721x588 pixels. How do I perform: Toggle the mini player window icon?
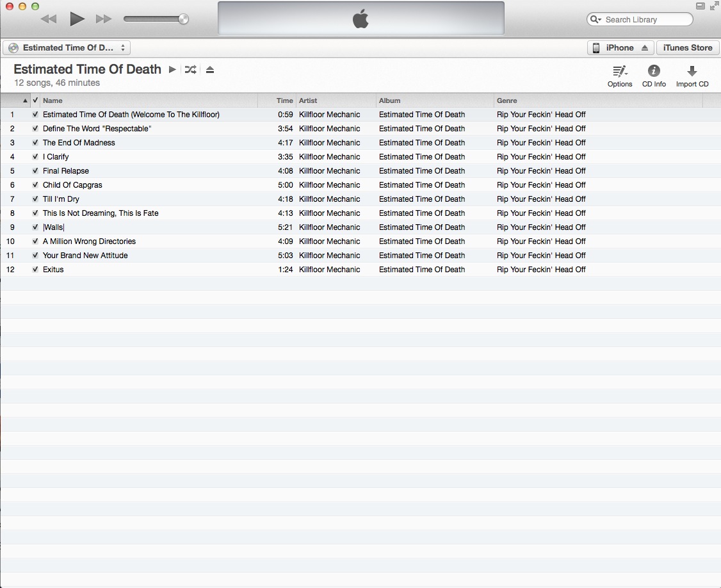pos(701,6)
